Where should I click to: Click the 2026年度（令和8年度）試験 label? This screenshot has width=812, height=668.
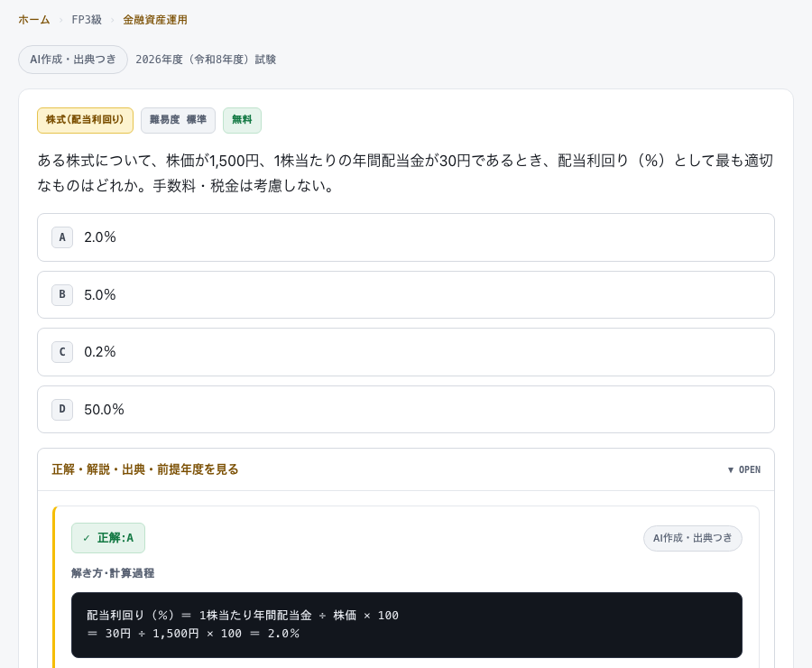[206, 60]
